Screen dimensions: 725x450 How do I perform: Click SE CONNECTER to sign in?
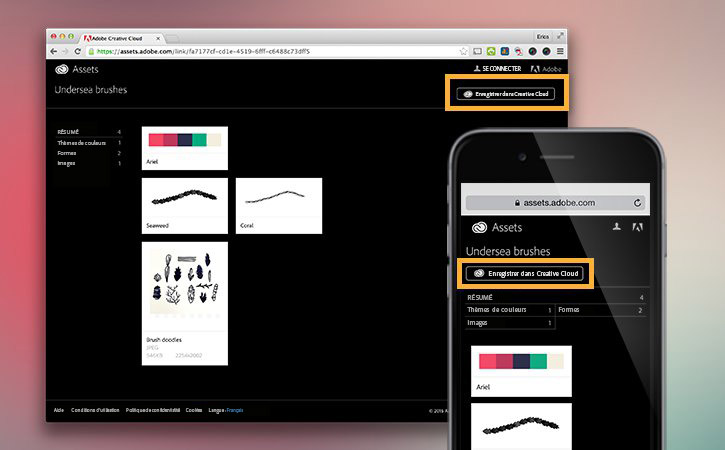497,68
